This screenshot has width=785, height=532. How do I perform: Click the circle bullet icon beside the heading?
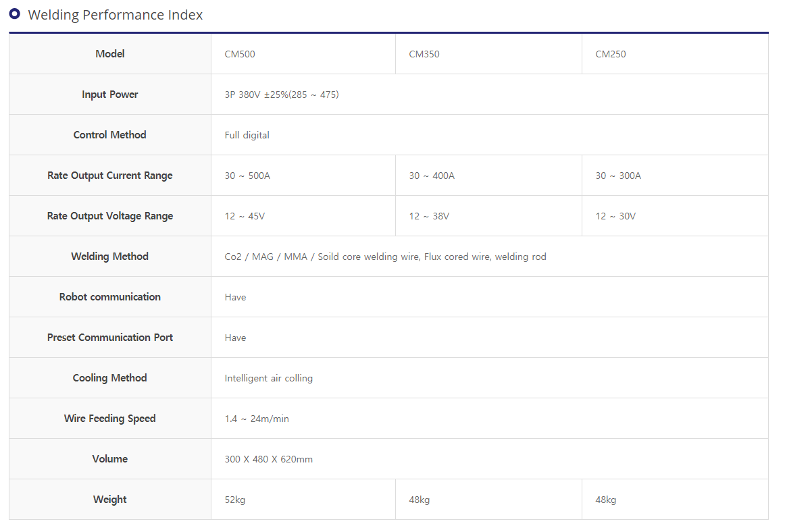point(14,14)
